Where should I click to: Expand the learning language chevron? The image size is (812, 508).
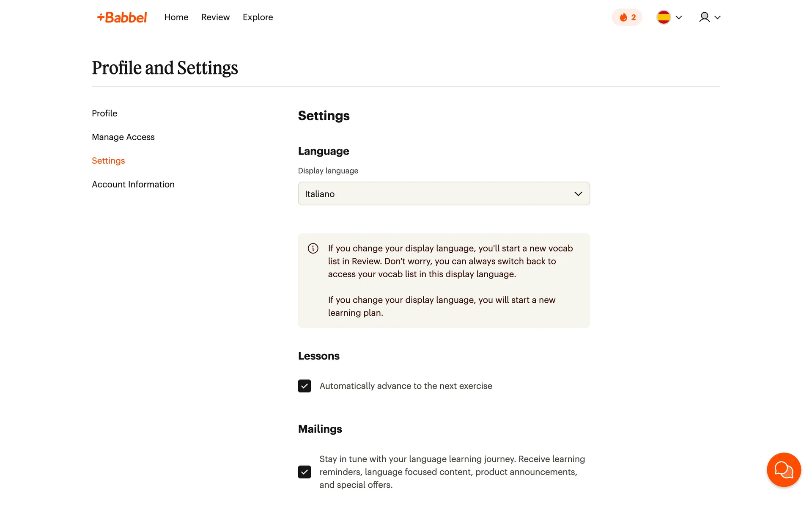(x=679, y=17)
